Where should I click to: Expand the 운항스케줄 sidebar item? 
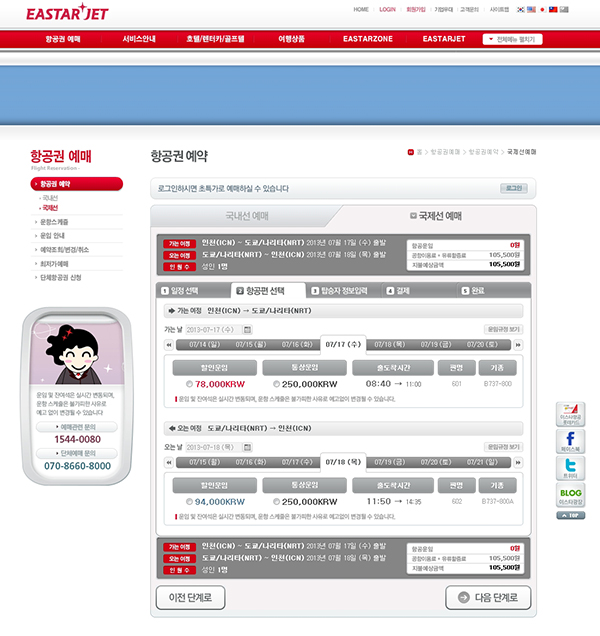pos(54,222)
